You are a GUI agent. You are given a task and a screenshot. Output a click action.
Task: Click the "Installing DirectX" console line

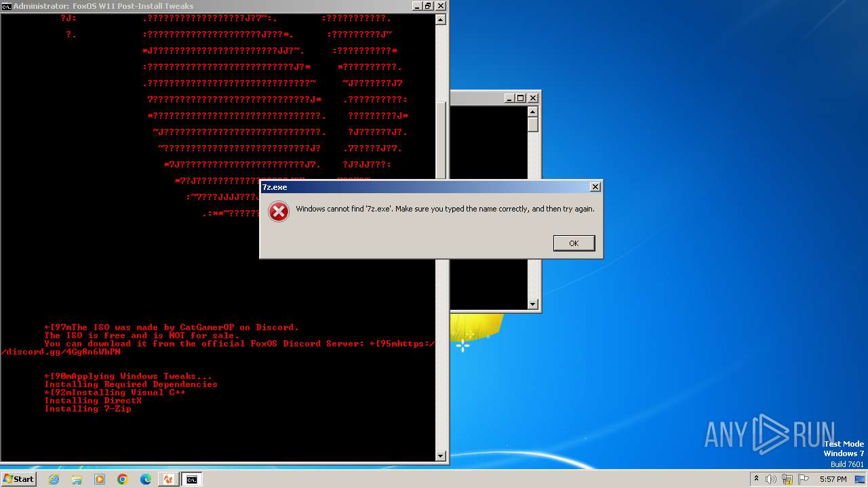click(x=94, y=401)
